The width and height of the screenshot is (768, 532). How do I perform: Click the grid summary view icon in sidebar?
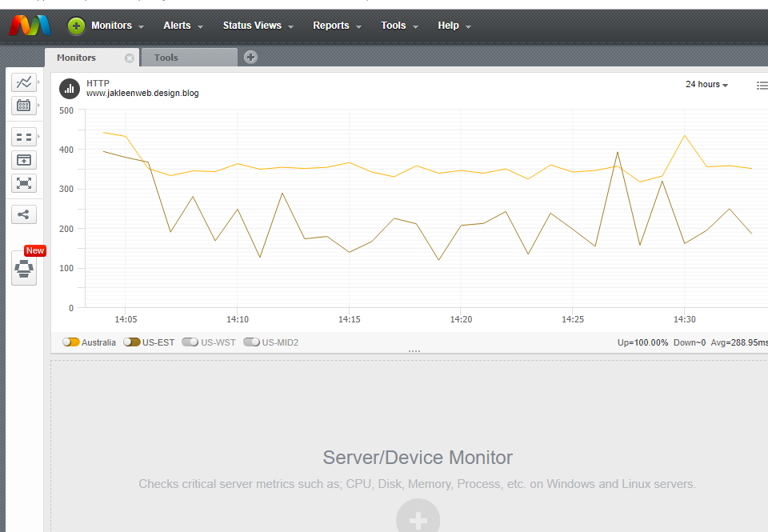coord(23,136)
